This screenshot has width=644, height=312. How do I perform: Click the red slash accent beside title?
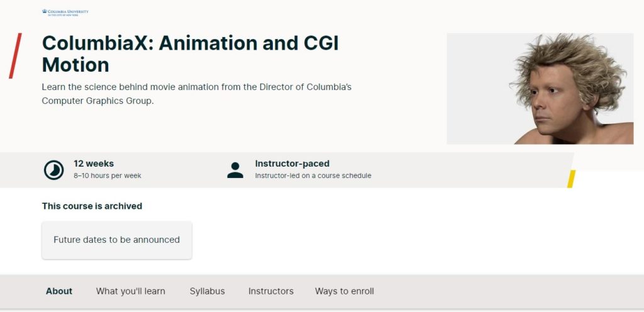pyautogui.click(x=16, y=56)
